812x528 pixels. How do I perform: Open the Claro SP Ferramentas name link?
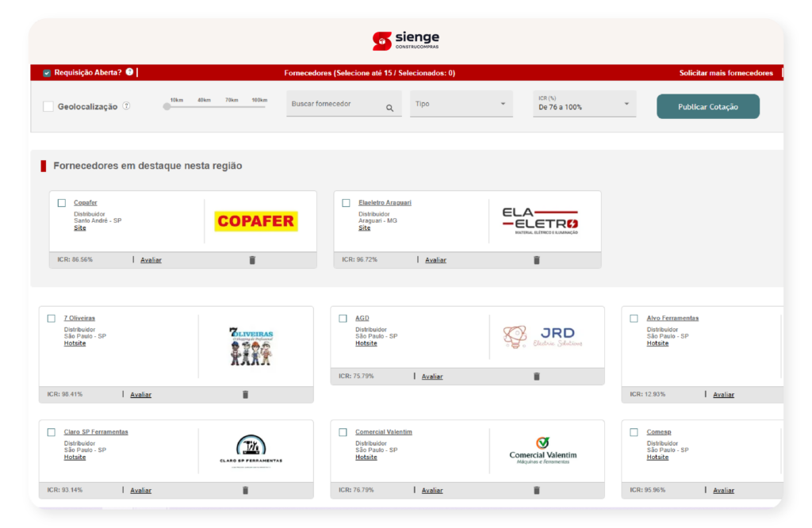click(96, 432)
